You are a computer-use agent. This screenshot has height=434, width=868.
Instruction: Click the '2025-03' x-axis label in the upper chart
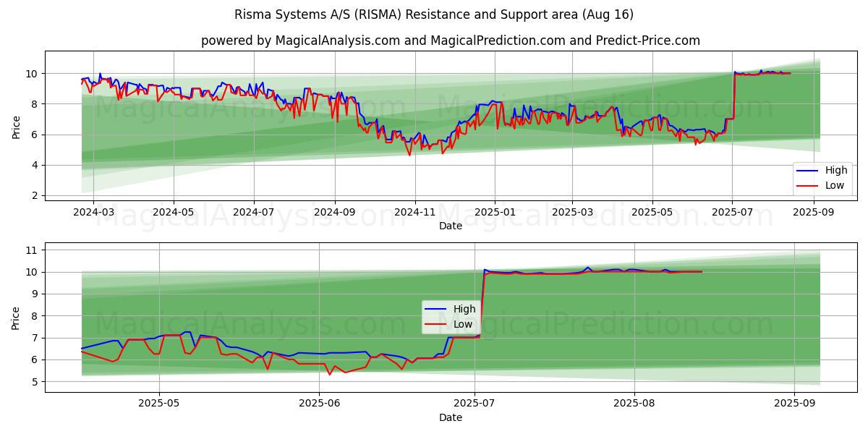[x=572, y=212]
